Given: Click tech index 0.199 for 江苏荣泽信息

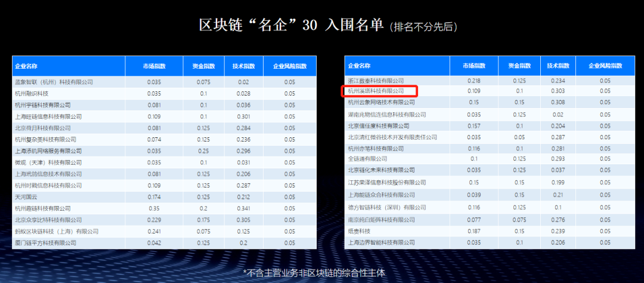Looking at the screenshot, I should [x=558, y=182].
